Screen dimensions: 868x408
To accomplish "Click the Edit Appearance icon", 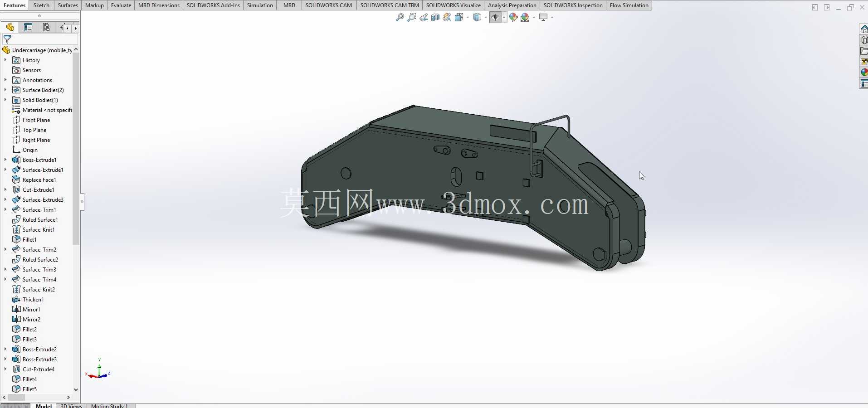I will tap(513, 17).
